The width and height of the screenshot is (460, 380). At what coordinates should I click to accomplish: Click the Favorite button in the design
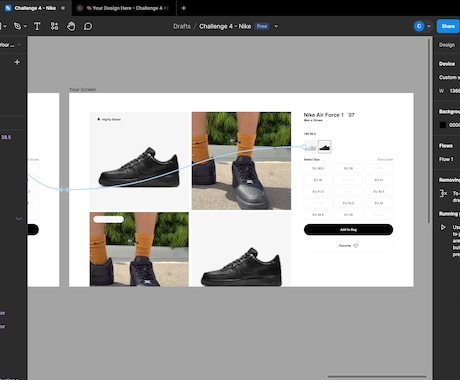tap(348, 246)
